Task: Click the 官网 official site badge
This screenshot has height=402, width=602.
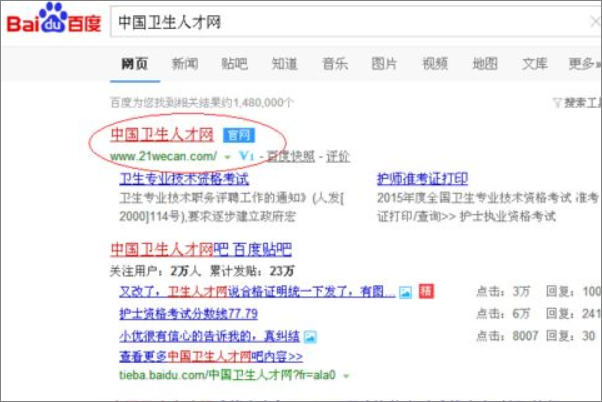Action: pos(238,135)
